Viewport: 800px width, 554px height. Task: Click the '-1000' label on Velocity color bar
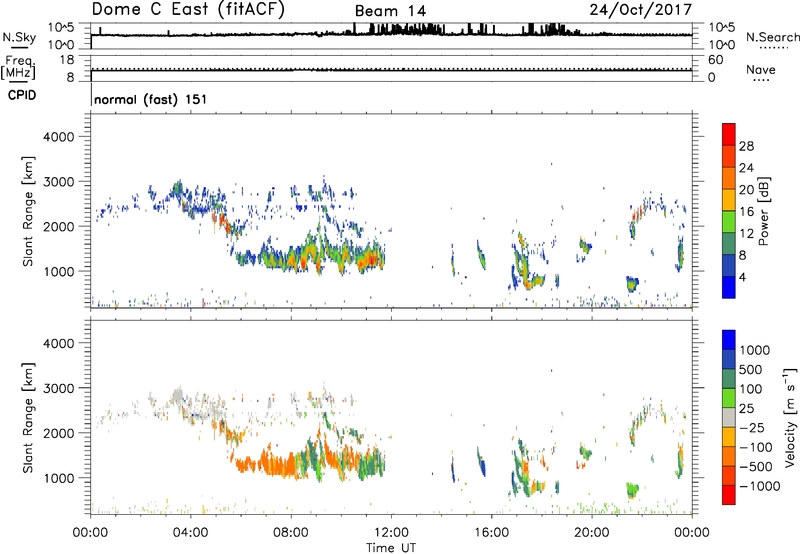(759, 486)
